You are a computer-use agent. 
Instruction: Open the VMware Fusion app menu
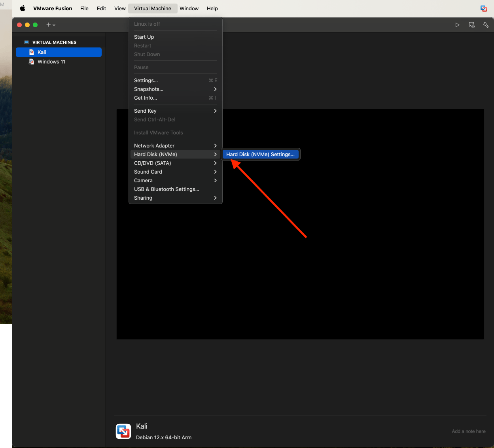(53, 8)
